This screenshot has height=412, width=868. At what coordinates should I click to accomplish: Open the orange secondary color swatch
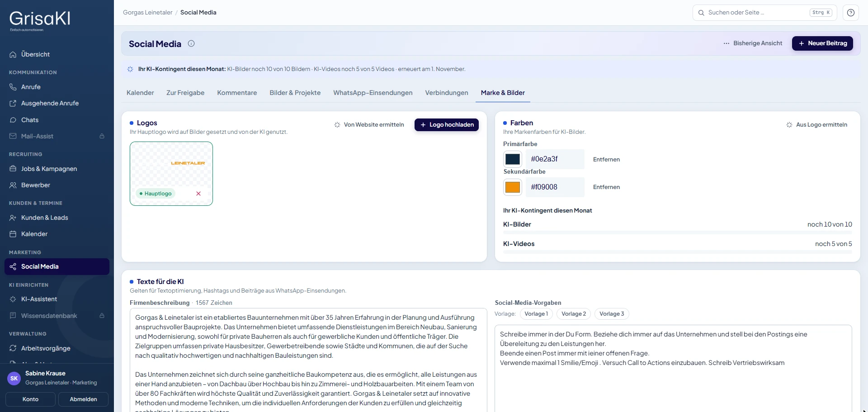click(513, 187)
